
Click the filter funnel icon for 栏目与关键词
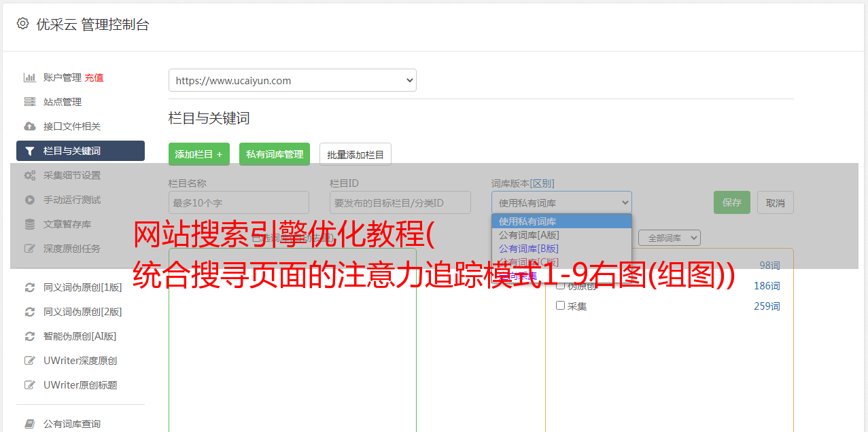tap(30, 151)
